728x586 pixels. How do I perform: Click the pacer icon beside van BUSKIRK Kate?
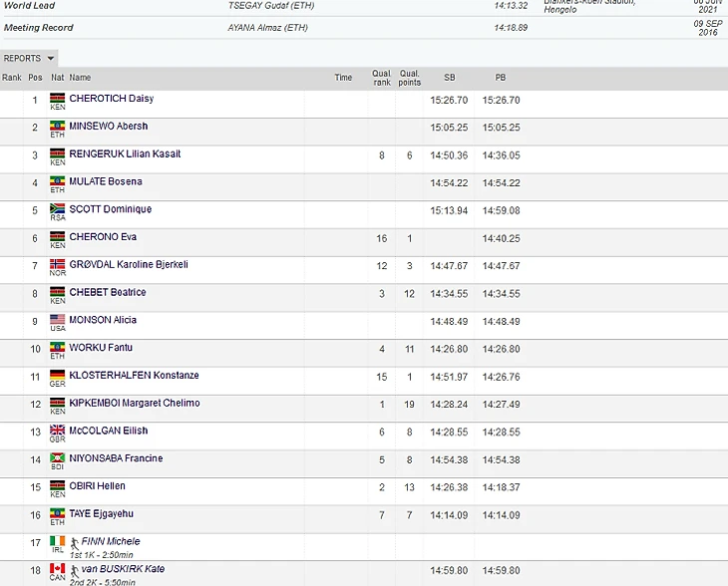(x=77, y=568)
